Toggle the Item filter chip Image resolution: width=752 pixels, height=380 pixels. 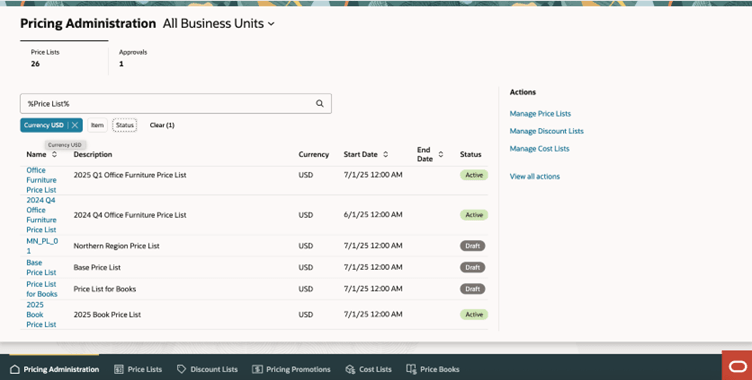click(97, 125)
